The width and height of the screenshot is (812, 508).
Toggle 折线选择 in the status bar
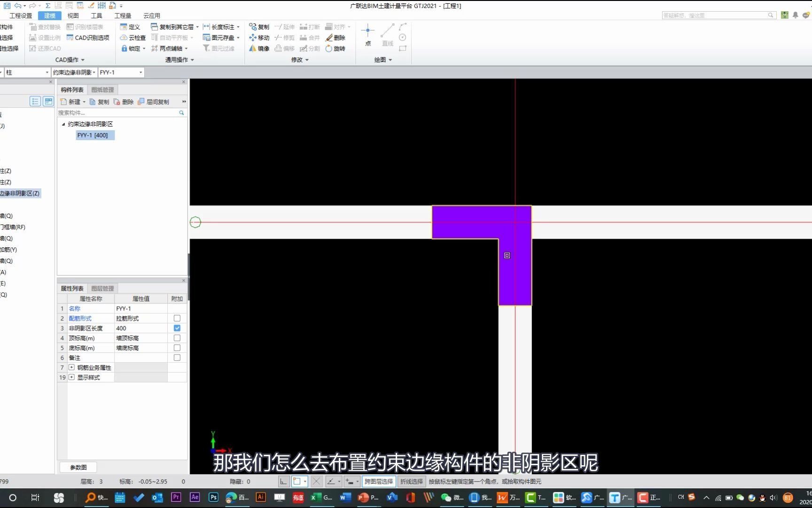pos(412,481)
